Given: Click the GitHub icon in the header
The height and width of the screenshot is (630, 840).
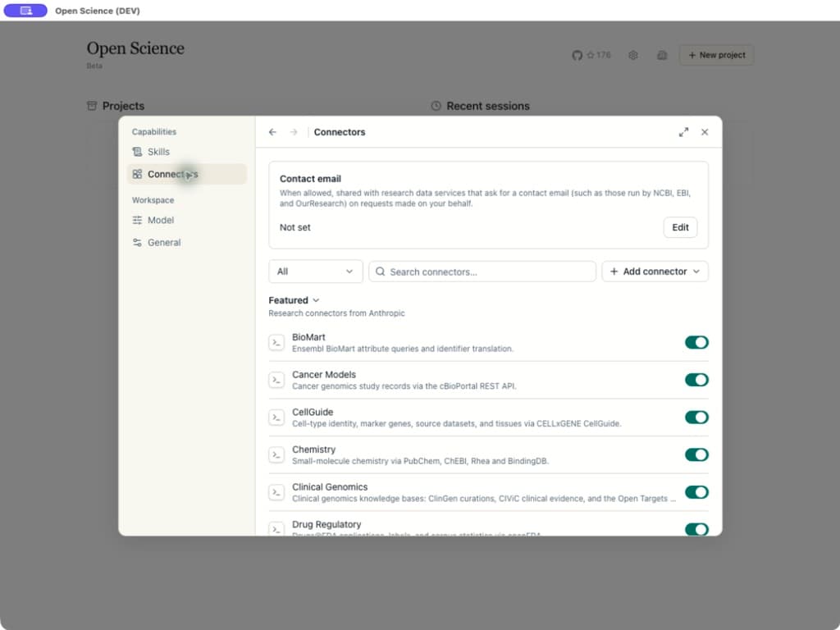Looking at the screenshot, I should (x=577, y=55).
